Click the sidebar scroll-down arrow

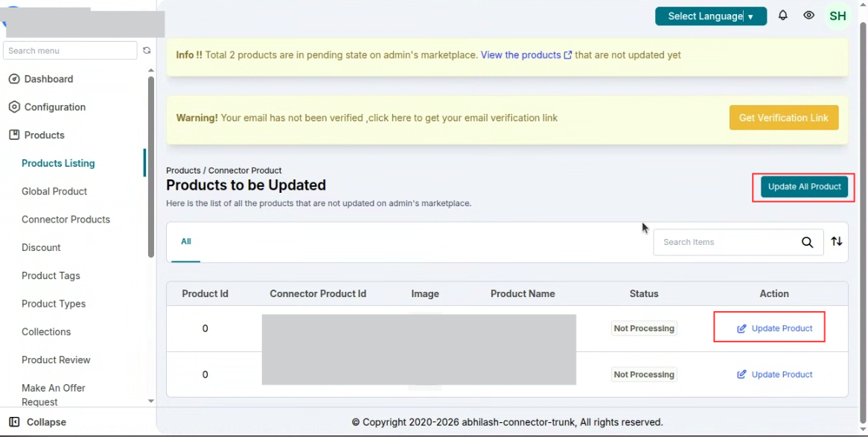pos(151,401)
